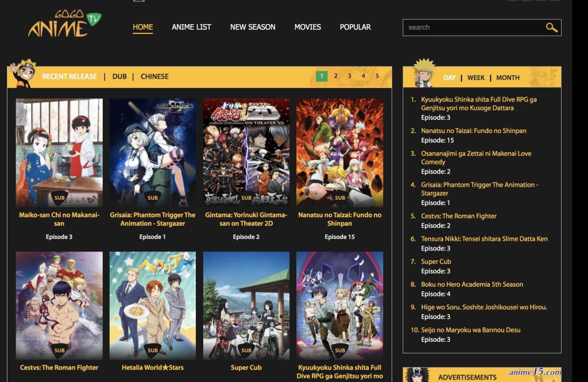Go to pagination page 3
The height and width of the screenshot is (382, 588).
pyautogui.click(x=350, y=76)
